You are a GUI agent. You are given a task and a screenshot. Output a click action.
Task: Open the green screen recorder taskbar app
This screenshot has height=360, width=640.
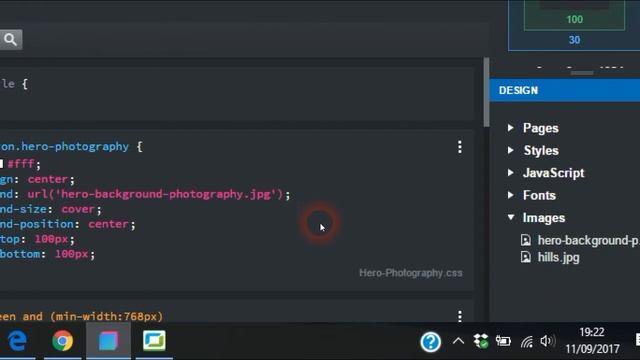tap(154, 341)
